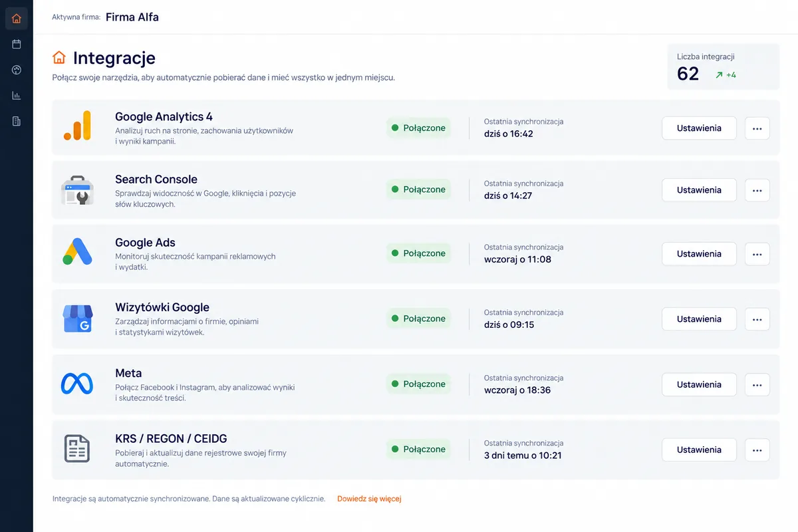Click the Search Console toolbox logo
The width and height of the screenshot is (798, 532).
click(x=78, y=190)
